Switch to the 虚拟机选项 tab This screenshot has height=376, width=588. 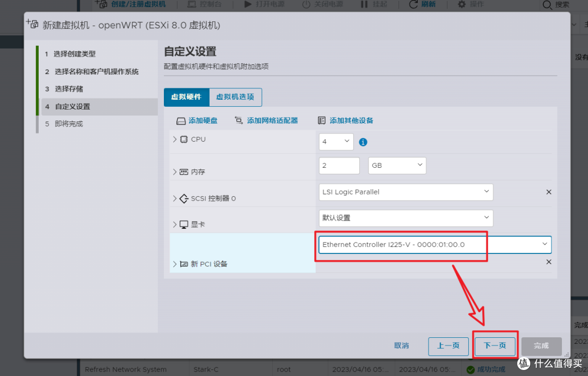click(235, 97)
